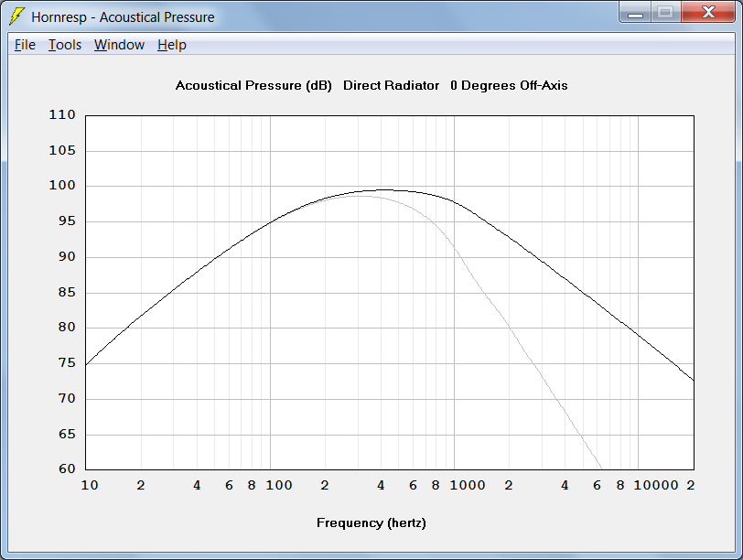Minimize the Hornresp window
The image size is (743, 560).
tap(635, 12)
